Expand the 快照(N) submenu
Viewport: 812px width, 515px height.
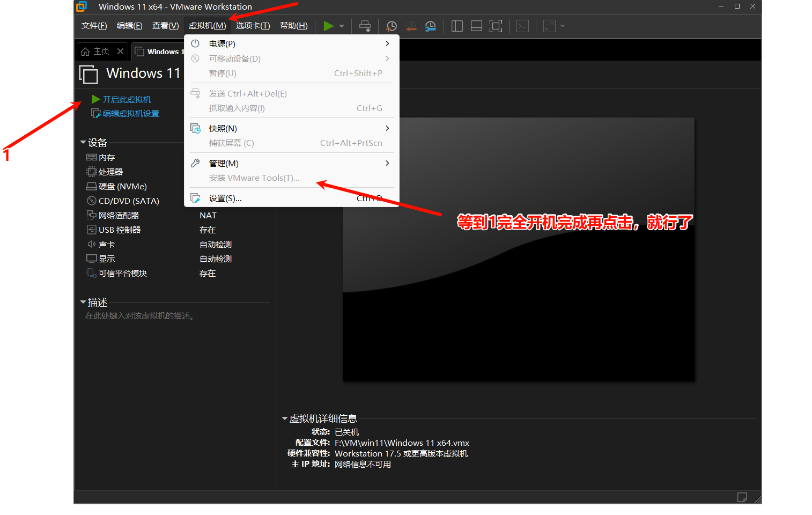tap(291, 128)
